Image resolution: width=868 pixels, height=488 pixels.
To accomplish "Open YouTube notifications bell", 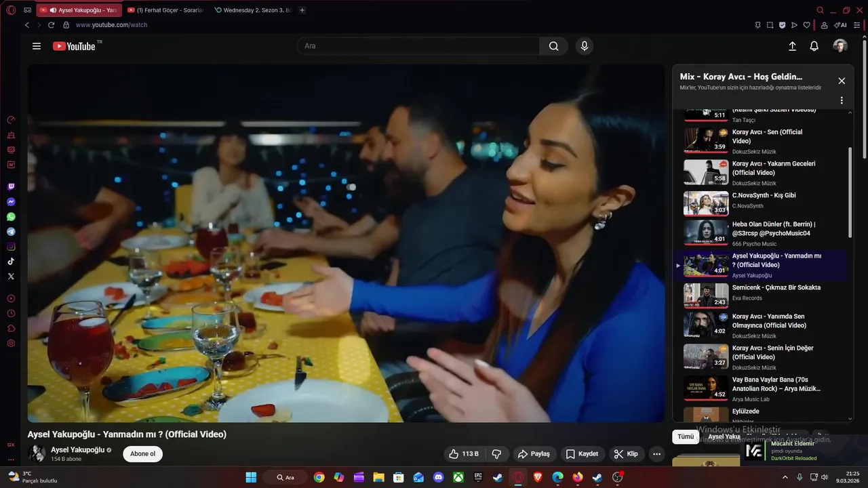I will tap(814, 46).
